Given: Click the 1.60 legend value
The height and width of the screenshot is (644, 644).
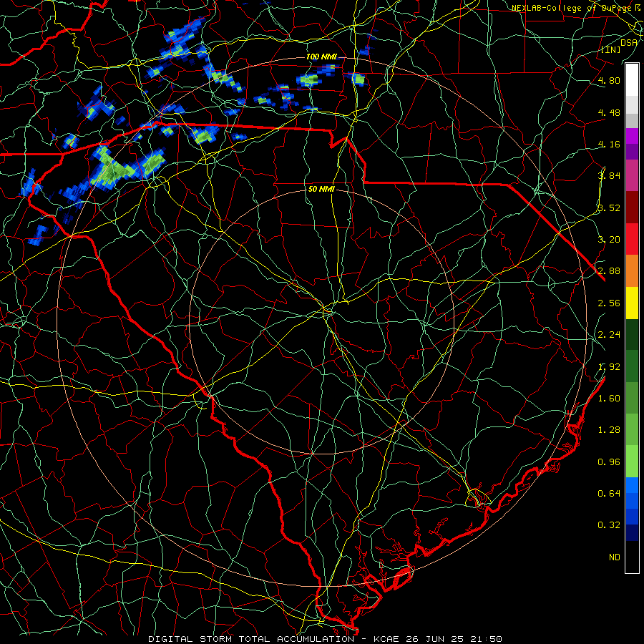Looking at the screenshot, I should tap(609, 399).
